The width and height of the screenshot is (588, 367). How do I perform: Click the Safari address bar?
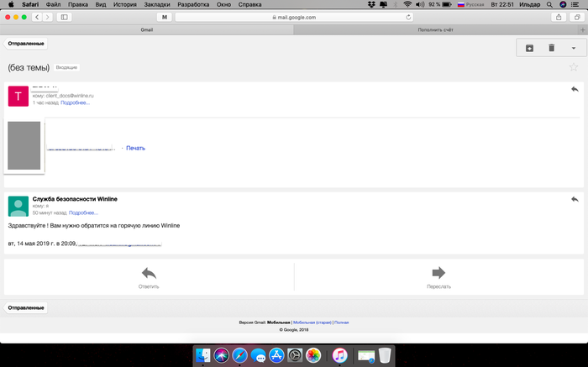pos(294,17)
